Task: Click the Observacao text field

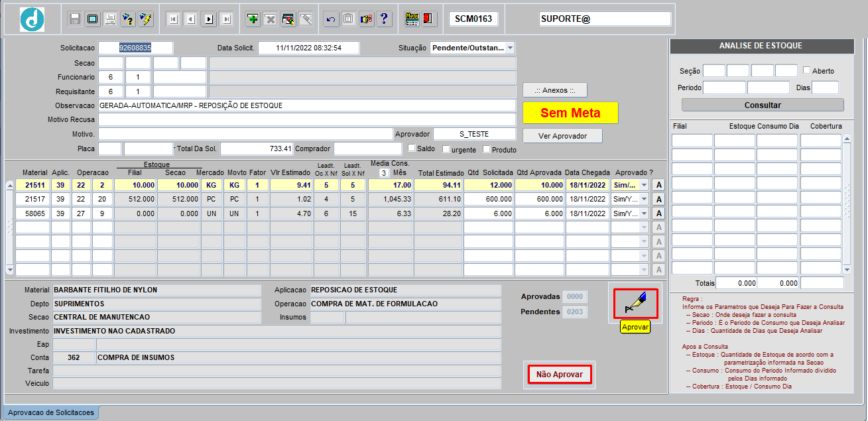Action: (307, 105)
